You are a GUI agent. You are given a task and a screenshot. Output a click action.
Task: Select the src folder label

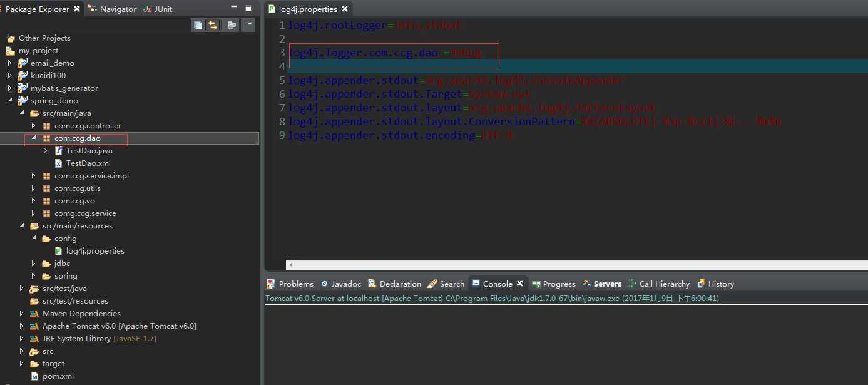click(48, 351)
